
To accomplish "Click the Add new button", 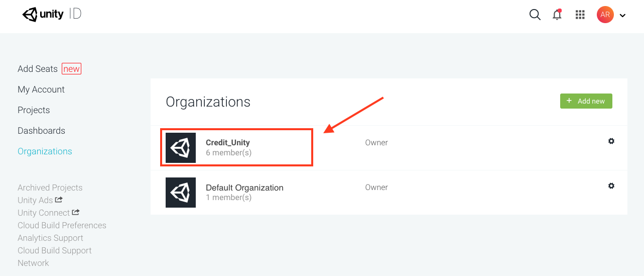I will click(x=586, y=101).
